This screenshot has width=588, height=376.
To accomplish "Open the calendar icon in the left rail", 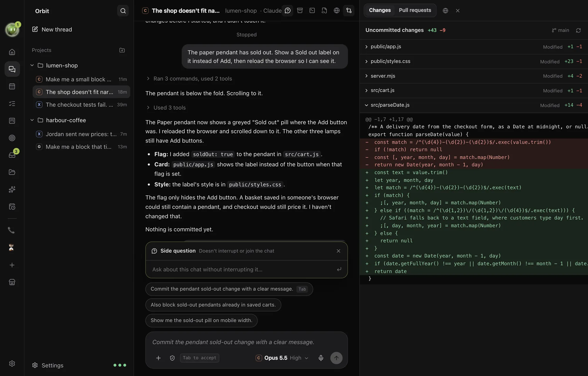I will [12, 86].
